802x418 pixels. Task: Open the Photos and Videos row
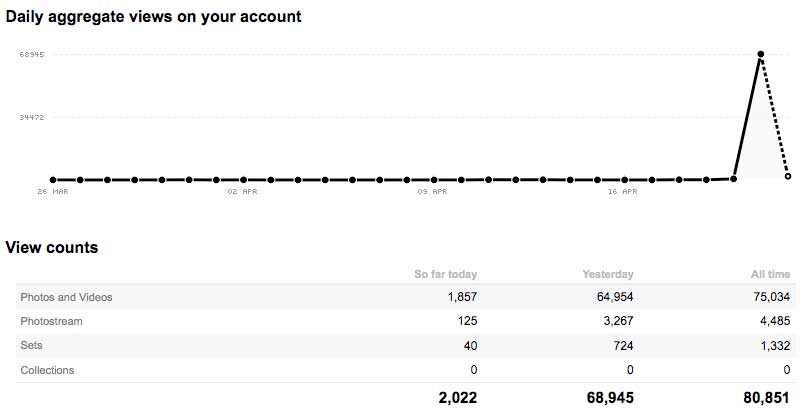66,297
